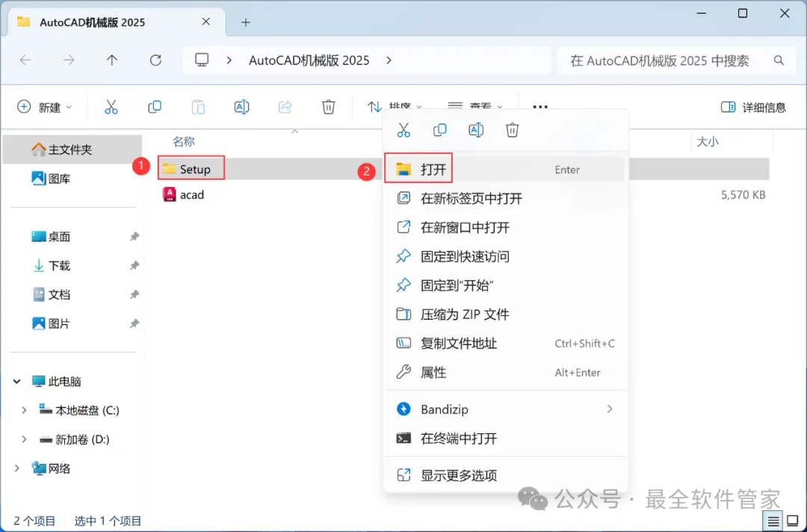Go up one folder level
Viewport: 807px width, 532px height.
coord(111,61)
